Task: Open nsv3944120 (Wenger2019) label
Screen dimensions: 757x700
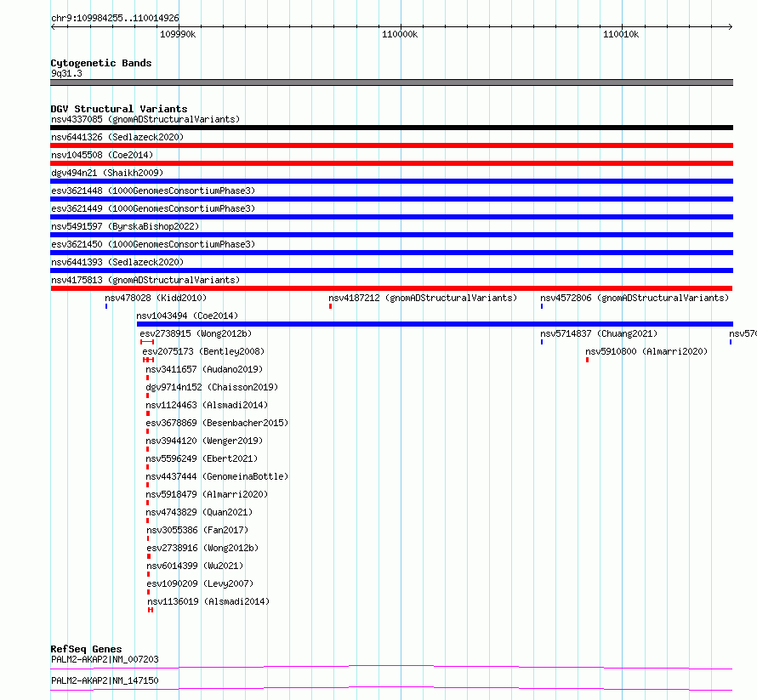Action: [x=204, y=441]
